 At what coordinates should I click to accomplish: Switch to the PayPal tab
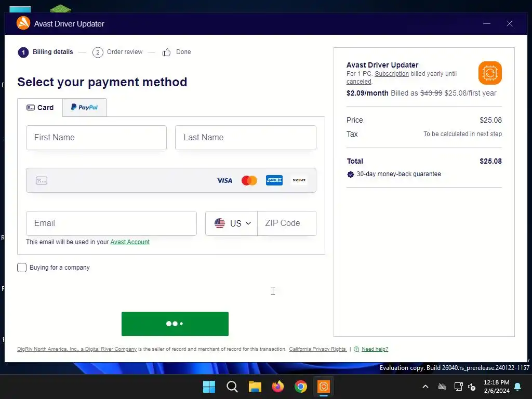coord(84,107)
